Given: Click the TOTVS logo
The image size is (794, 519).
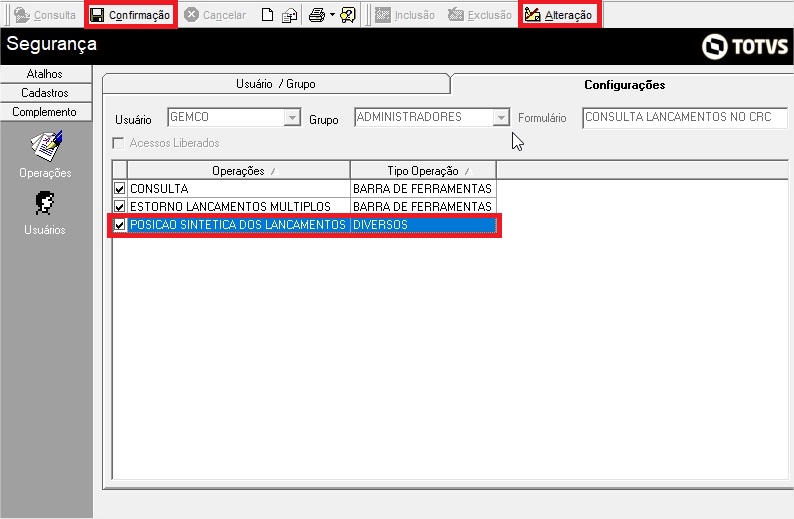Looking at the screenshot, I should (744, 47).
